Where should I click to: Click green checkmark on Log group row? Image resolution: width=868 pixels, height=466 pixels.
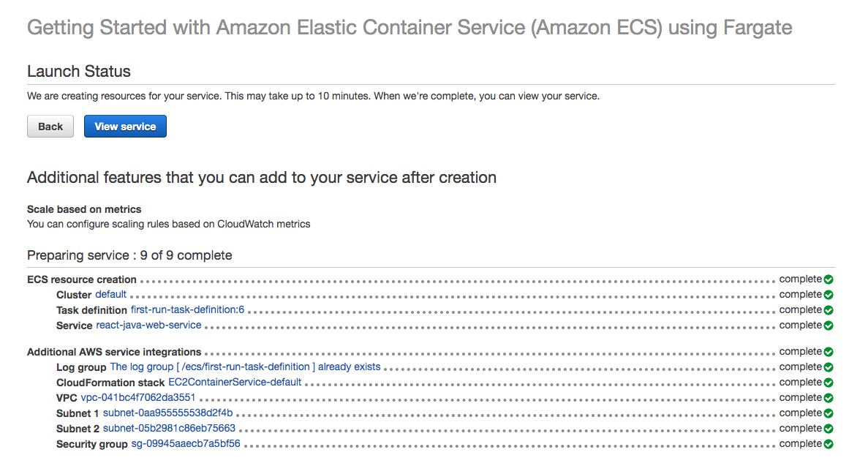click(x=829, y=367)
